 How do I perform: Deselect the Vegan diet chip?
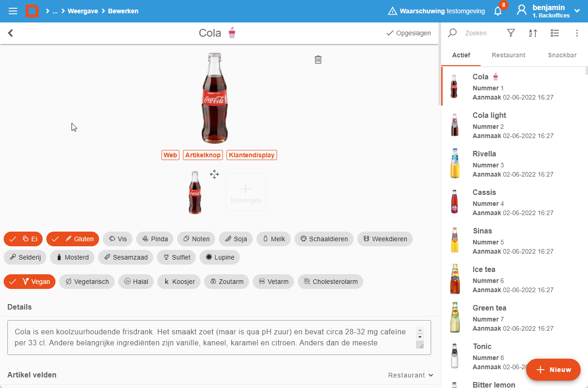tap(29, 282)
